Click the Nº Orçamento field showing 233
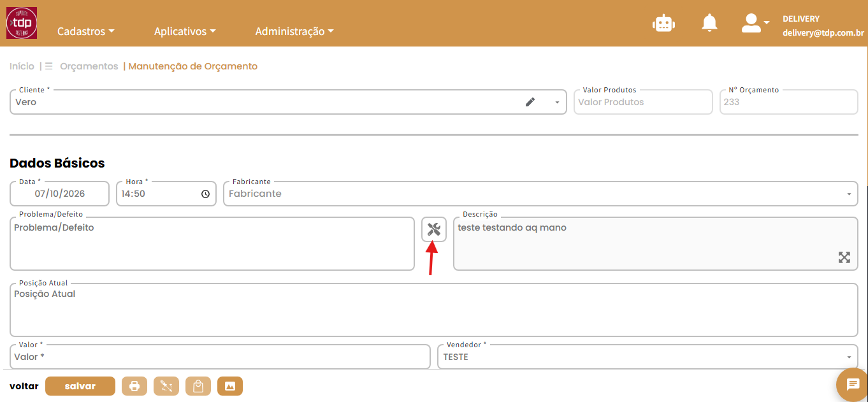The height and width of the screenshot is (402, 868). pyautogui.click(x=789, y=102)
